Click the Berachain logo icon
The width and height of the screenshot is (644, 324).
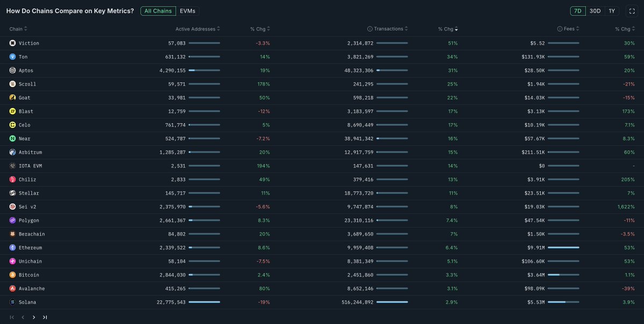[12, 234]
